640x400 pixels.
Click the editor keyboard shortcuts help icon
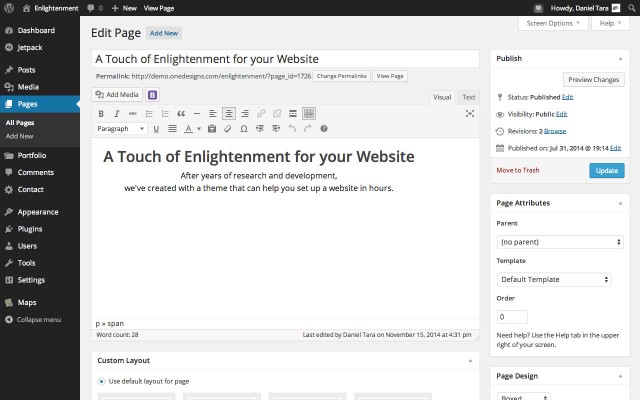(324, 129)
